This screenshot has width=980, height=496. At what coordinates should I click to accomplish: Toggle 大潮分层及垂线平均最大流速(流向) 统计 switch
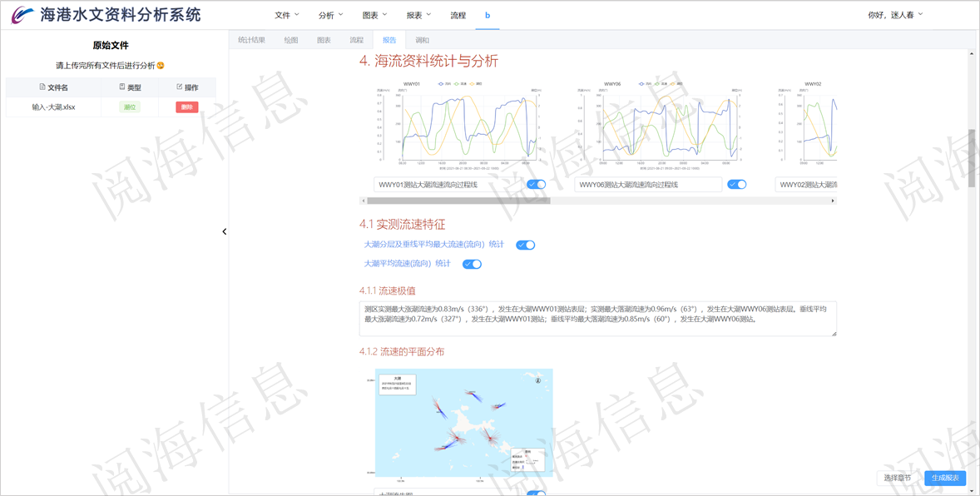tap(525, 245)
